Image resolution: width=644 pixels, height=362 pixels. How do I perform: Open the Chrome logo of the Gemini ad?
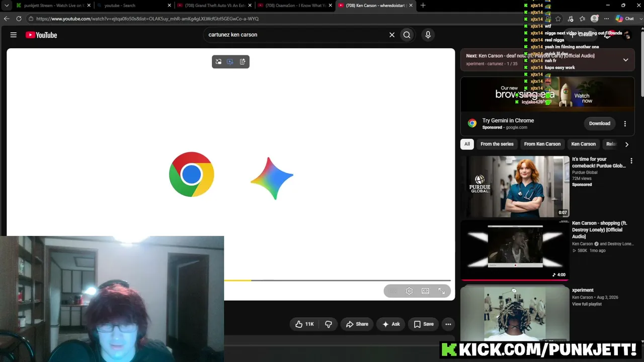point(472,123)
